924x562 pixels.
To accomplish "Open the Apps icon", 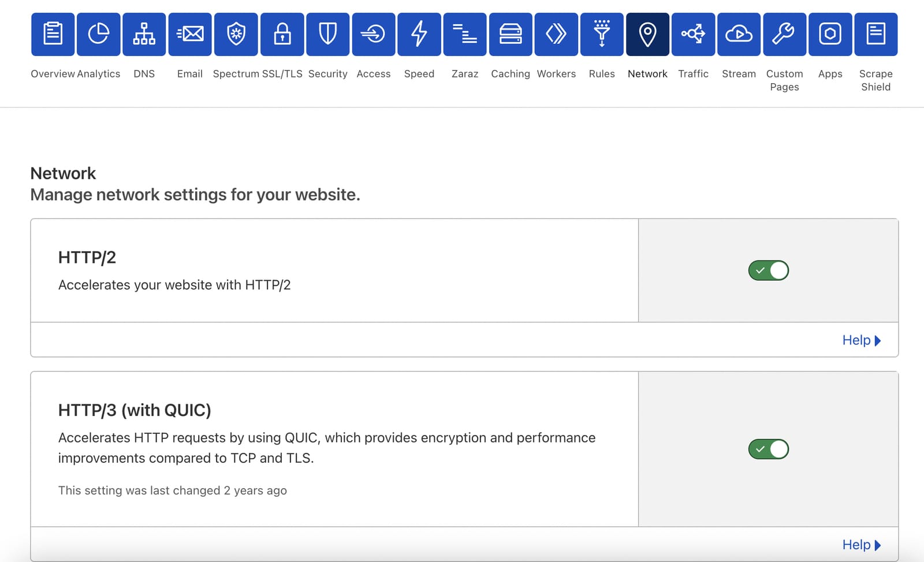I will [x=830, y=34].
